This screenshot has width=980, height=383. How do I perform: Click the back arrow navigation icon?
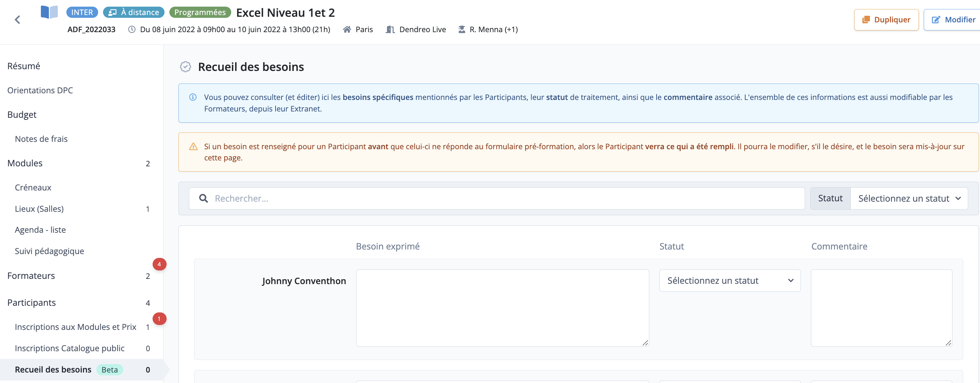pyautogui.click(x=17, y=20)
